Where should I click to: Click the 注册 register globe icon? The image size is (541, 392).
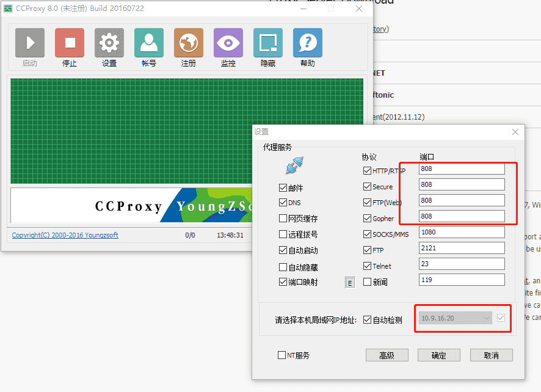tap(189, 43)
